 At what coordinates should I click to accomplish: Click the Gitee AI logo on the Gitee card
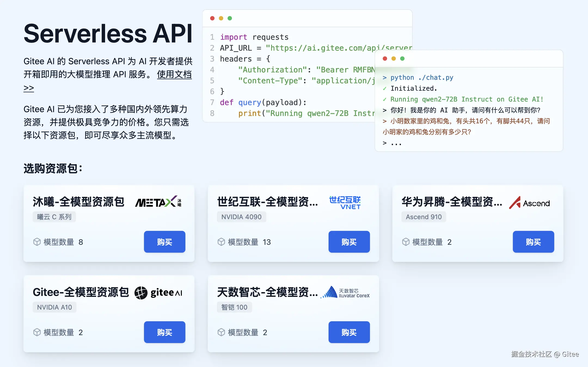coord(158,293)
